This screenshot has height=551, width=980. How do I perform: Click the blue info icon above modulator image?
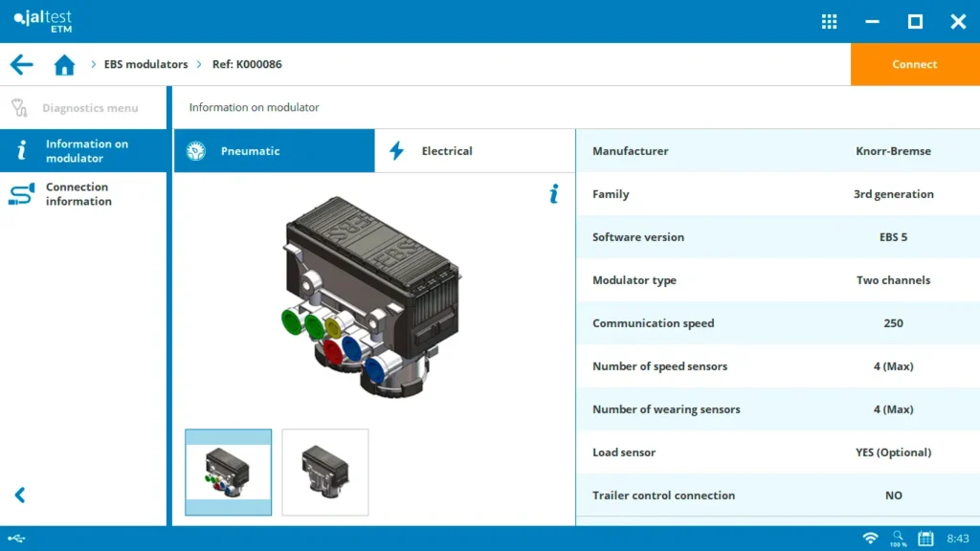[x=554, y=193]
